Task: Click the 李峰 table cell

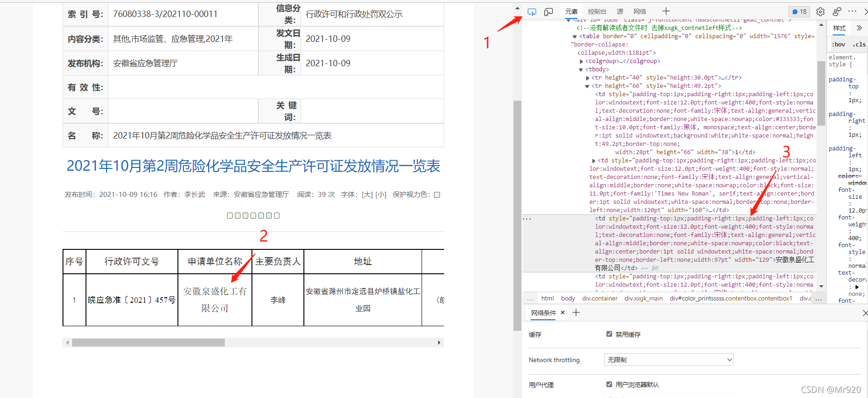Action: tap(278, 300)
